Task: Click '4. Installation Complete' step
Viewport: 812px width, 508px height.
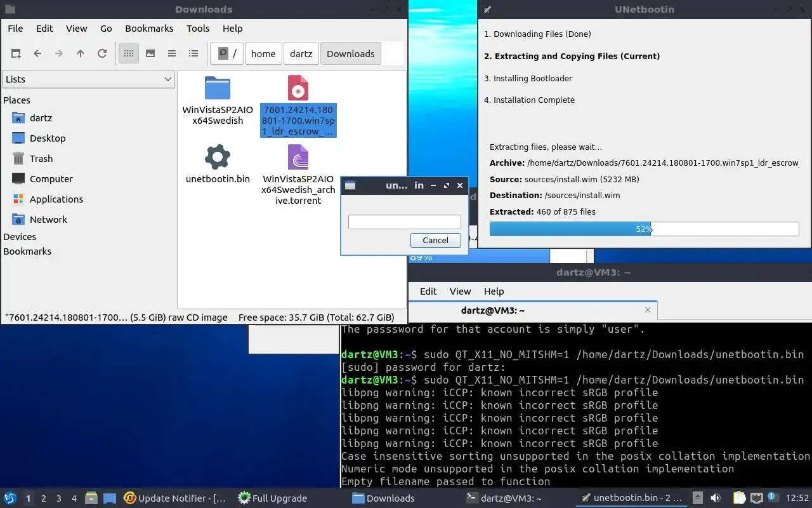Action: [x=529, y=100]
